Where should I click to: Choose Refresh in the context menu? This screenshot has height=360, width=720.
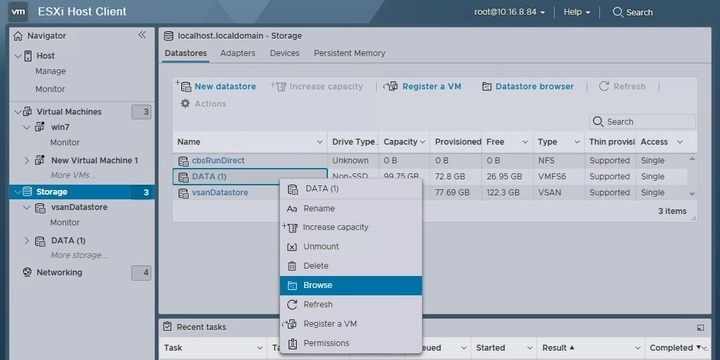[351, 305]
